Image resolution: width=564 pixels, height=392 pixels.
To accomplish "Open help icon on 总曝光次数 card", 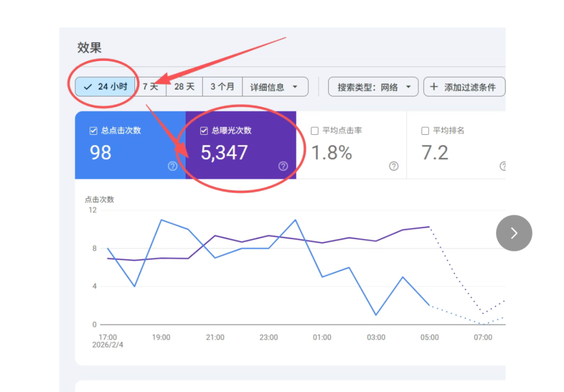I will 283,166.
